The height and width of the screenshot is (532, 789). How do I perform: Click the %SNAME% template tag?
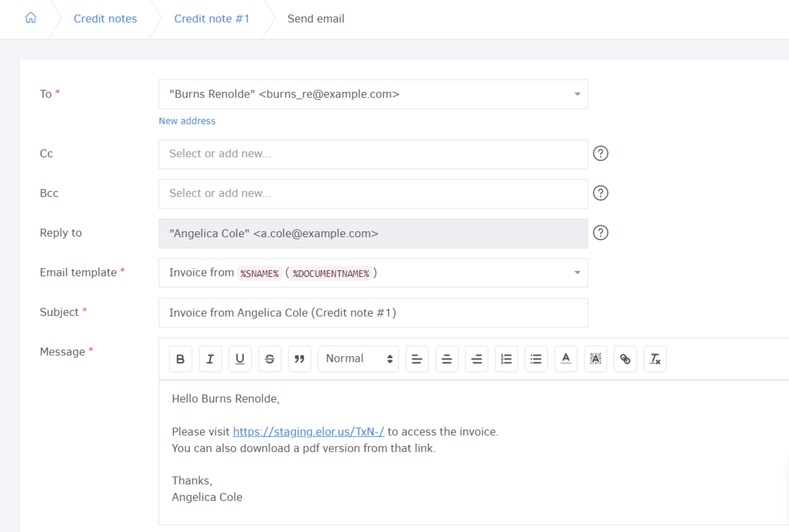click(x=259, y=273)
